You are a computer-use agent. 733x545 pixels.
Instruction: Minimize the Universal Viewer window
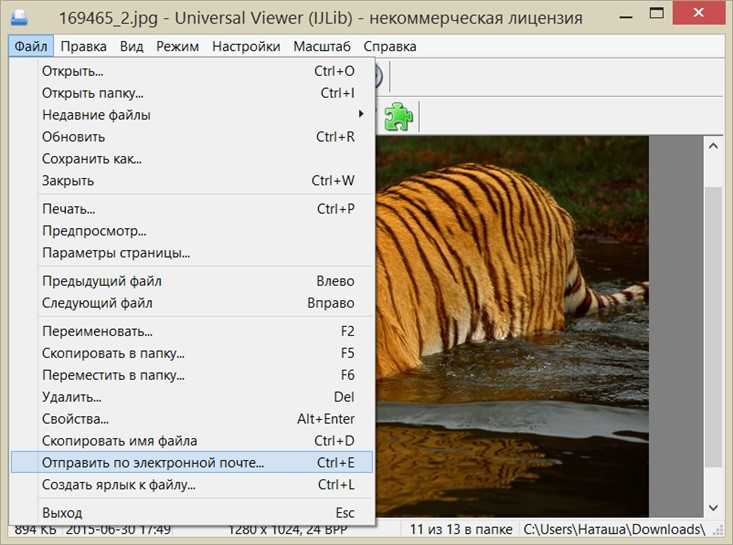[x=626, y=17]
